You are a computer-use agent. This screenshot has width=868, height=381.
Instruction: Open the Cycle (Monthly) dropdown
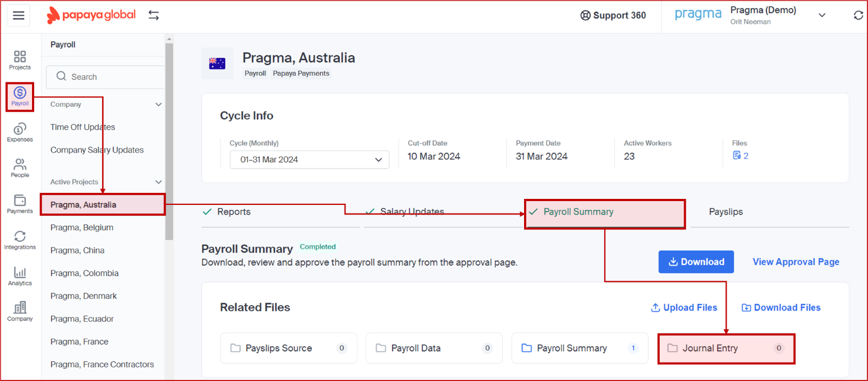point(309,159)
